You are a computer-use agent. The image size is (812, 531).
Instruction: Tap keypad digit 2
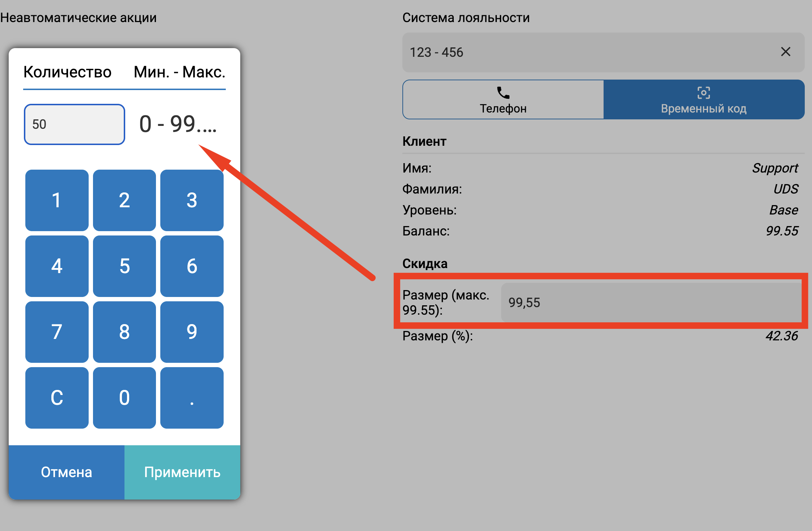[124, 200]
